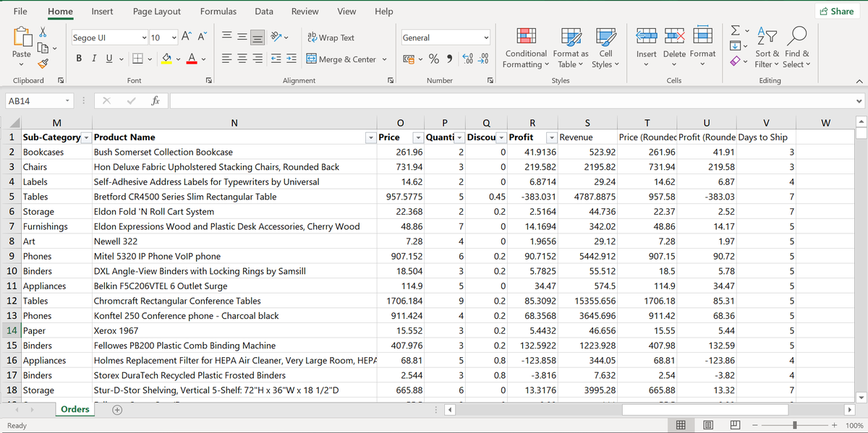
Task: Click the Increase Indent icon
Action: 292,59
